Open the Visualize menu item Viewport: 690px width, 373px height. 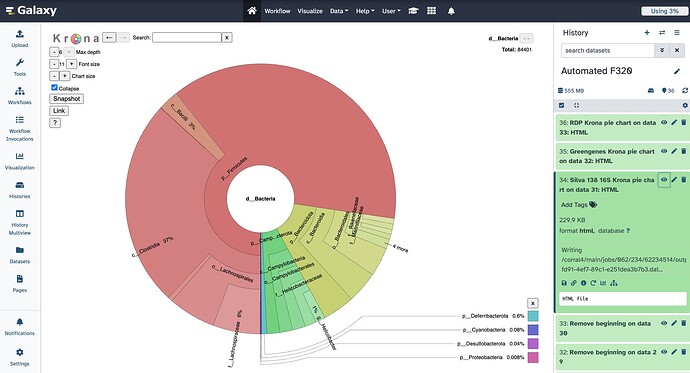[310, 11]
